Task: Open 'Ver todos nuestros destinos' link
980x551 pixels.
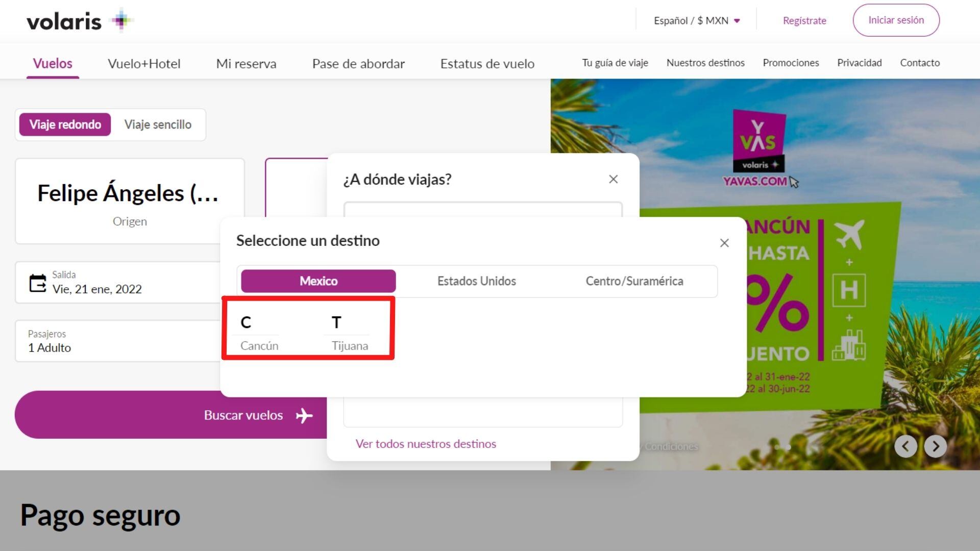Action: point(426,444)
